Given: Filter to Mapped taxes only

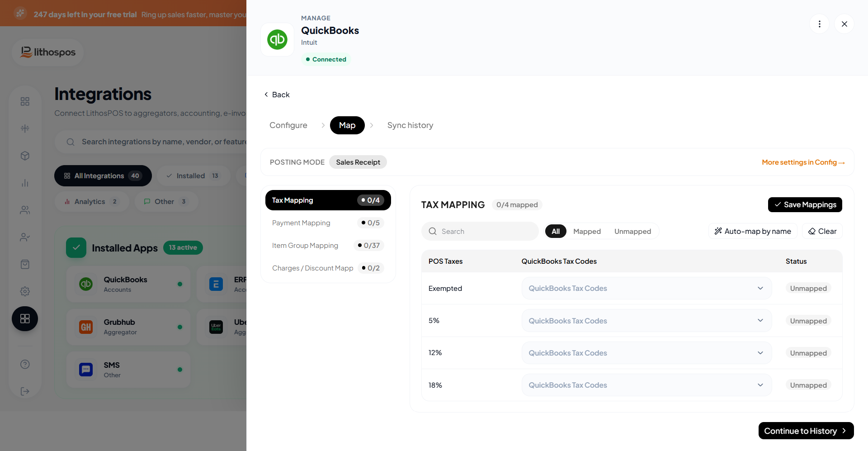Looking at the screenshot, I should click(587, 231).
